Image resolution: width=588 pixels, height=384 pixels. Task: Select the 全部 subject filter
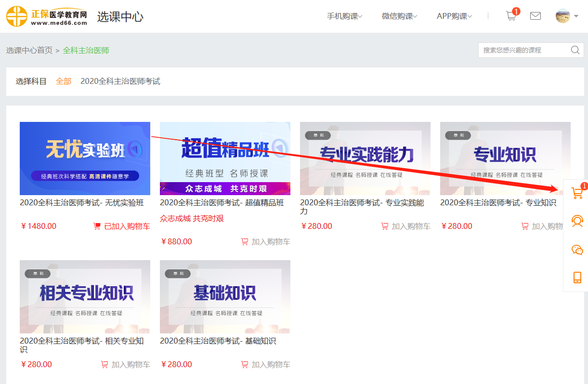[x=64, y=81]
